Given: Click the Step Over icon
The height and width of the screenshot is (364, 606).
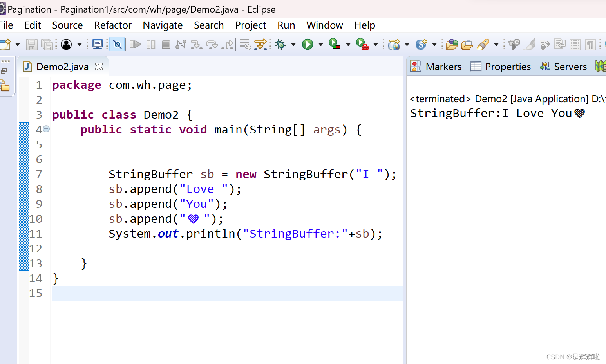Looking at the screenshot, I should (x=212, y=44).
